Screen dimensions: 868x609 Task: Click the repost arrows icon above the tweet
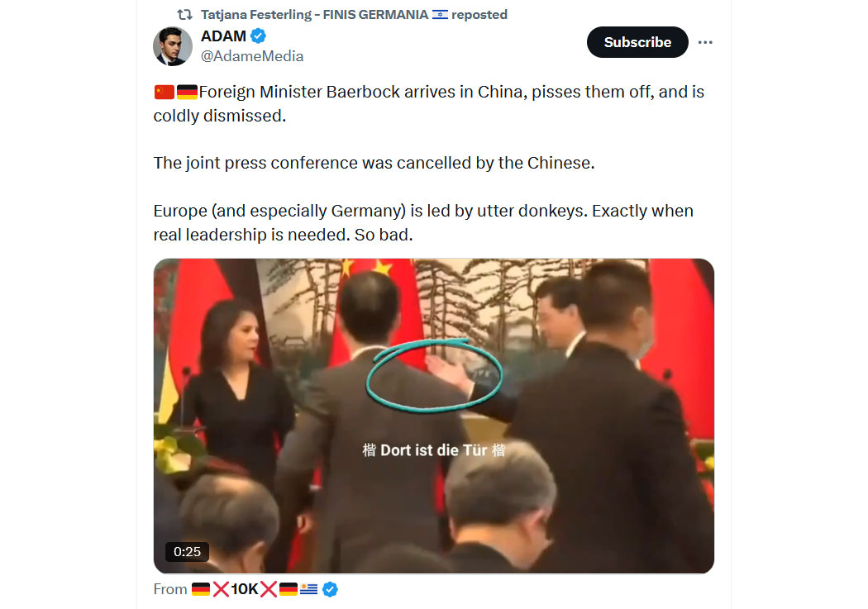click(184, 14)
